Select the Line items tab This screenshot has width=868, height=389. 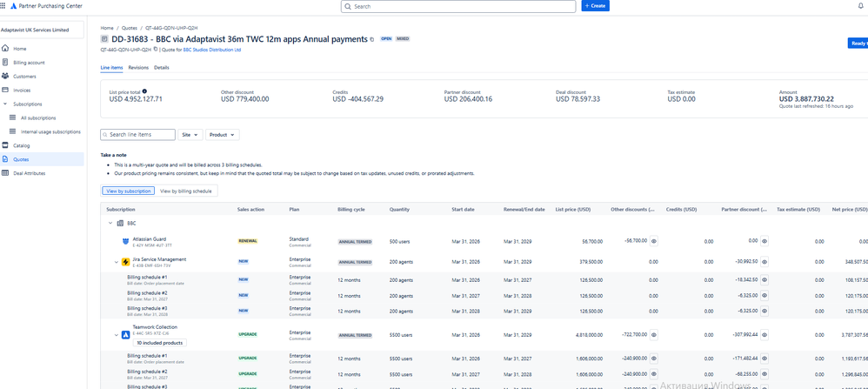[x=112, y=68]
